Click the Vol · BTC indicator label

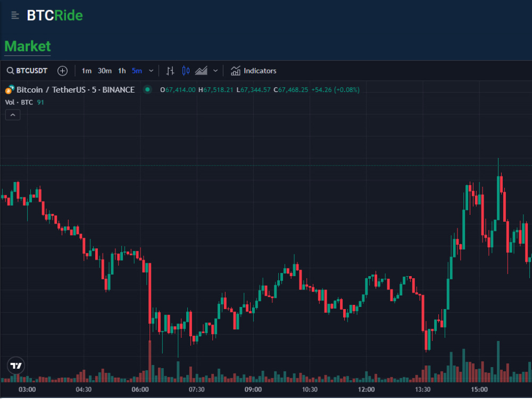(19, 103)
